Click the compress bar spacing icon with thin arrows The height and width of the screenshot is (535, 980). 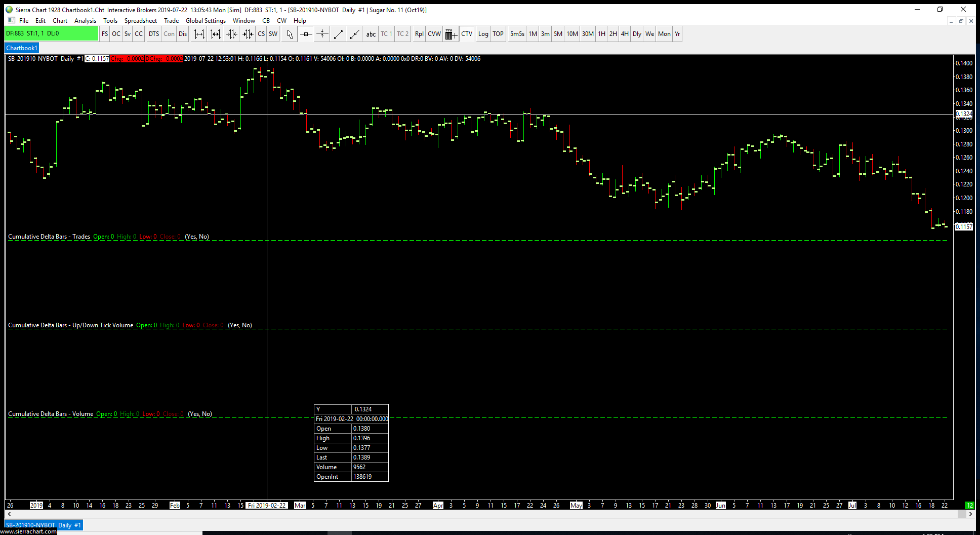tap(232, 34)
